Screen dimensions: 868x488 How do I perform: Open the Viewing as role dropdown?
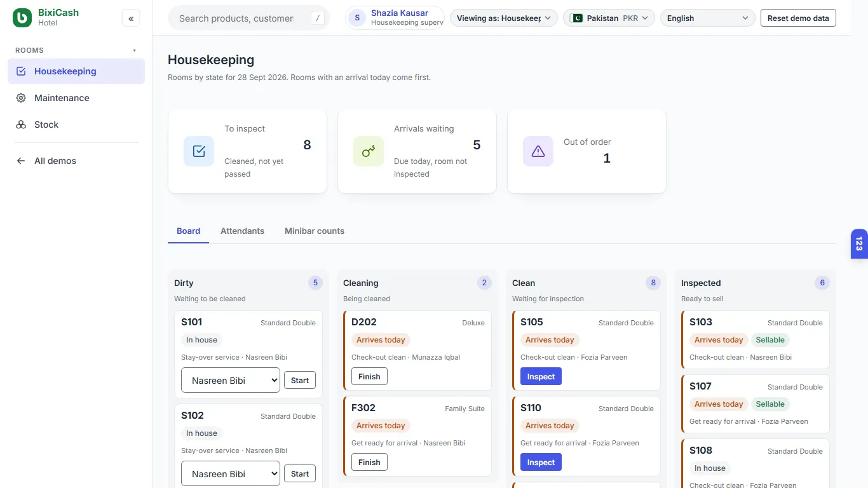click(x=504, y=18)
